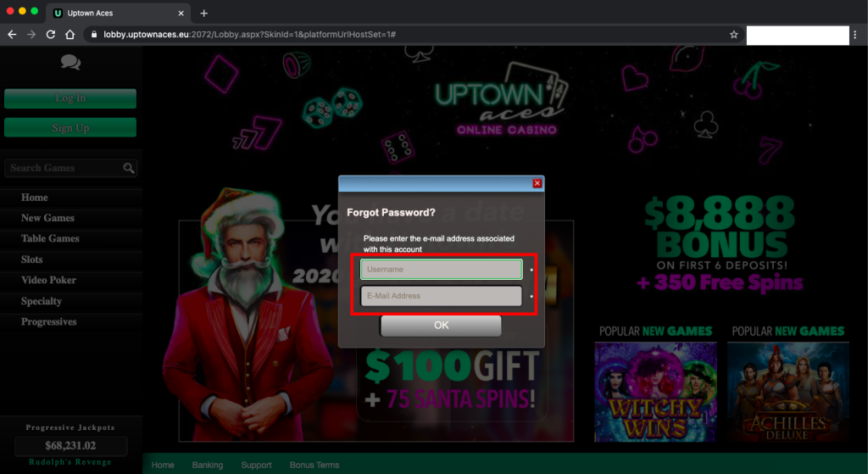Click the red macOS close window button
This screenshot has height=474, width=868.
(x=10, y=11)
